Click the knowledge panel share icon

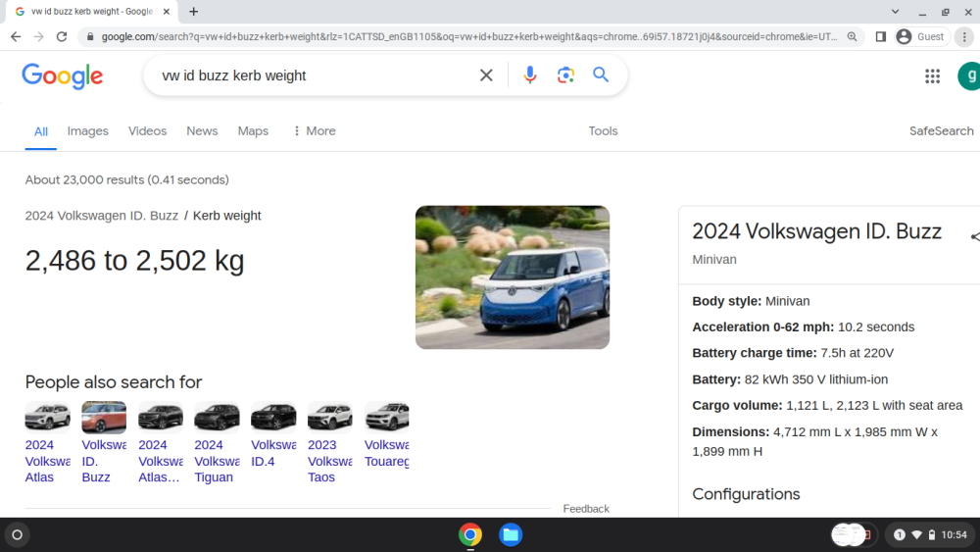coord(975,236)
